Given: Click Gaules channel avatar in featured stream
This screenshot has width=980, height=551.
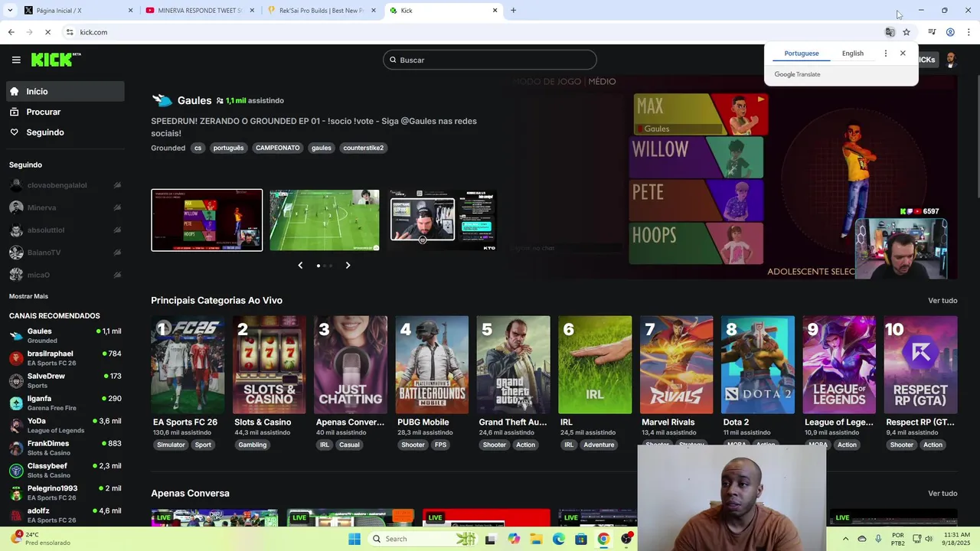Looking at the screenshot, I should click(x=162, y=100).
